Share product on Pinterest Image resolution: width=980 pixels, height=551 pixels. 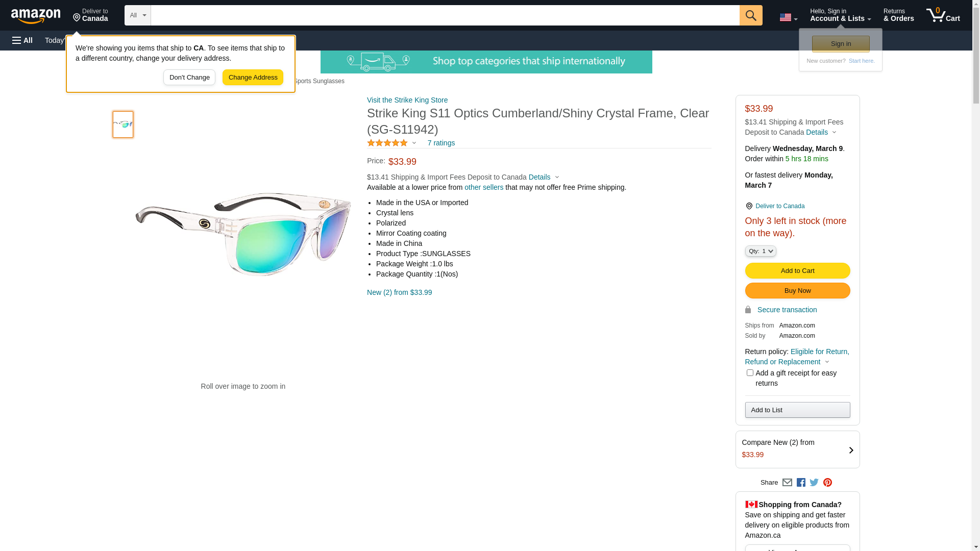[827, 483]
